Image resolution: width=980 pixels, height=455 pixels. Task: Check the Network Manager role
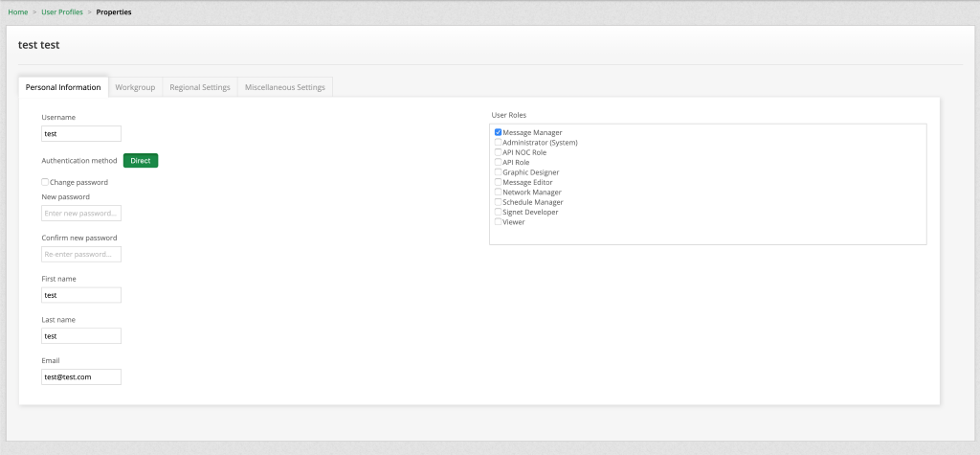click(498, 193)
